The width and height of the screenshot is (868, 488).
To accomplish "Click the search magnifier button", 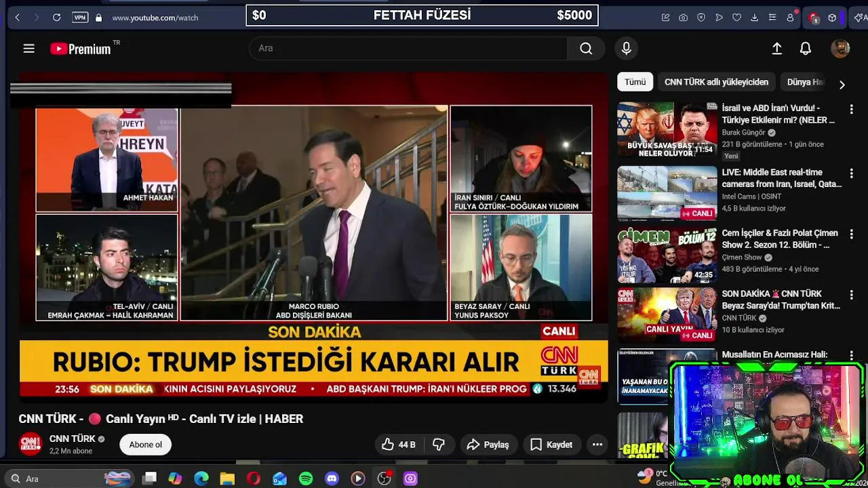I will [x=586, y=48].
